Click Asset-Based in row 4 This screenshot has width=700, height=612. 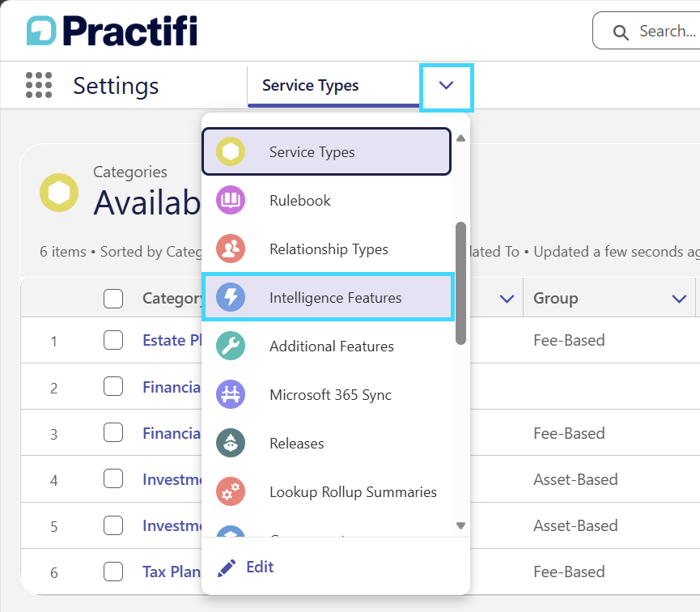click(x=575, y=479)
